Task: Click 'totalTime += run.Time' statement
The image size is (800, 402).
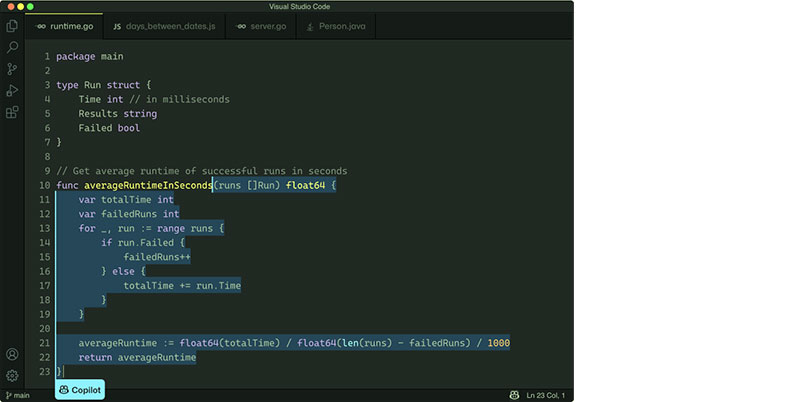Action: coord(182,285)
